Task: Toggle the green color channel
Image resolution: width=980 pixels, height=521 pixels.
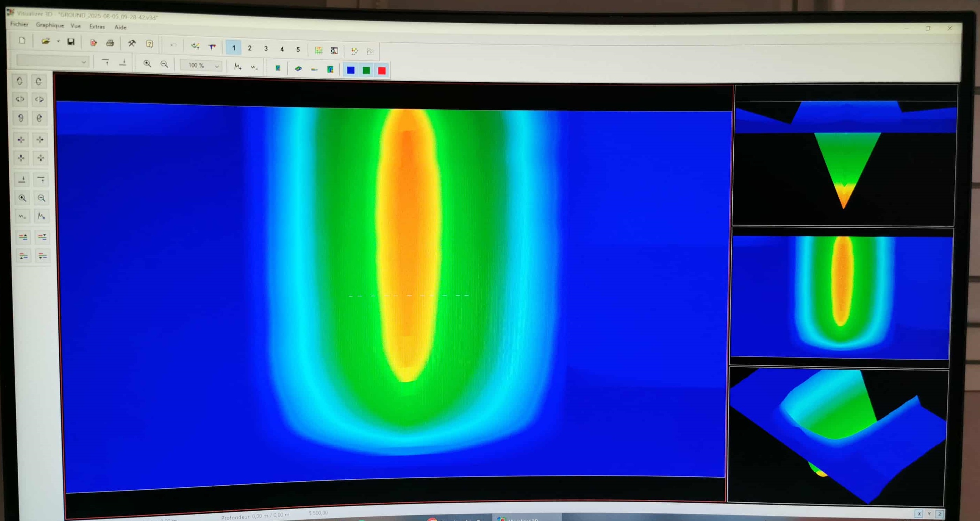Action: coord(366,70)
